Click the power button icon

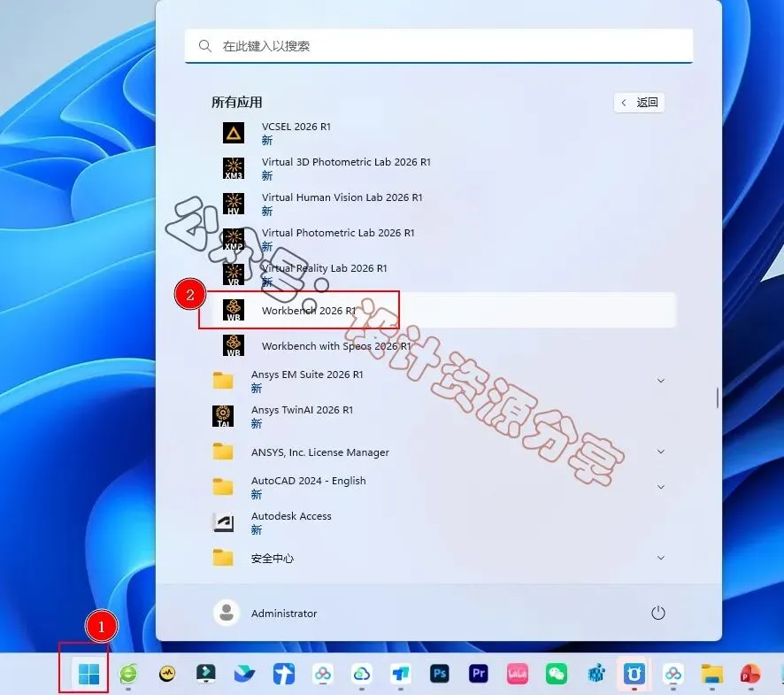tap(658, 613)
